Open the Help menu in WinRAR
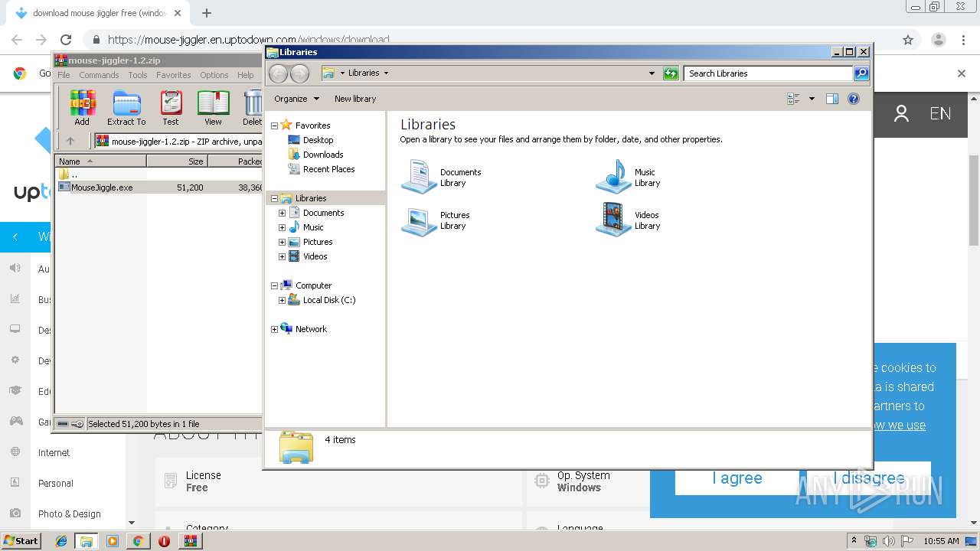The width and height of the screenshot is (980, 551). (245, 75)
